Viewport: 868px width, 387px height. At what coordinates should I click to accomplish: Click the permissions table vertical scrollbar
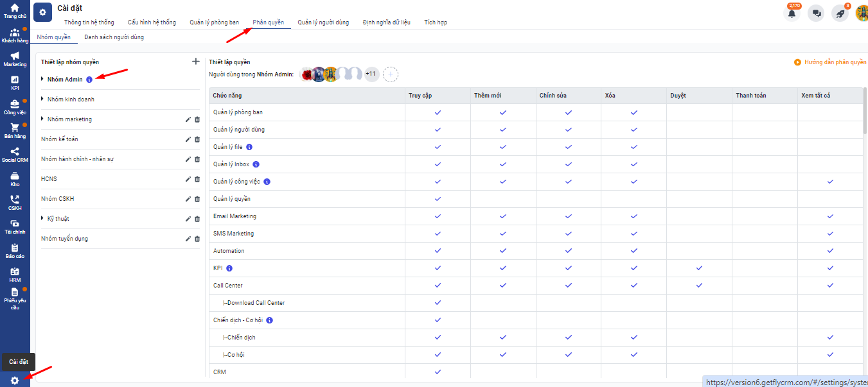pyautogui.click(x=865, y=112)
